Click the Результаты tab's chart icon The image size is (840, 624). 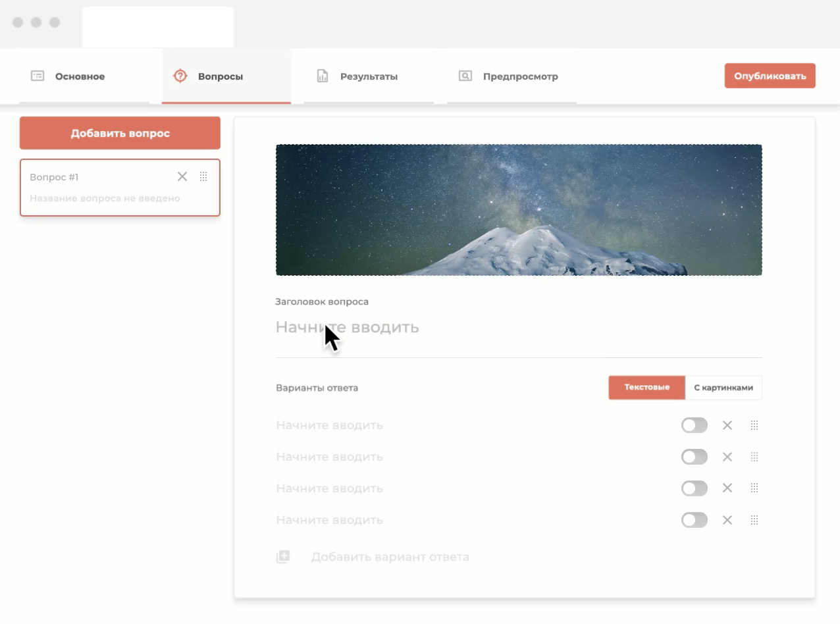pyautogui.click(x=323, y=76)
